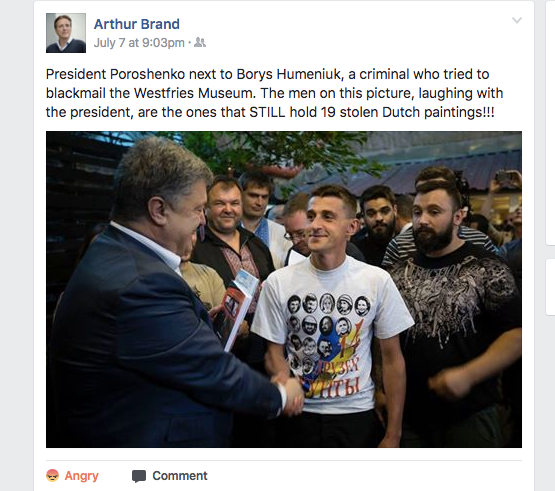Open Arthur Brand's profile picture

click(x=66, y=33)
